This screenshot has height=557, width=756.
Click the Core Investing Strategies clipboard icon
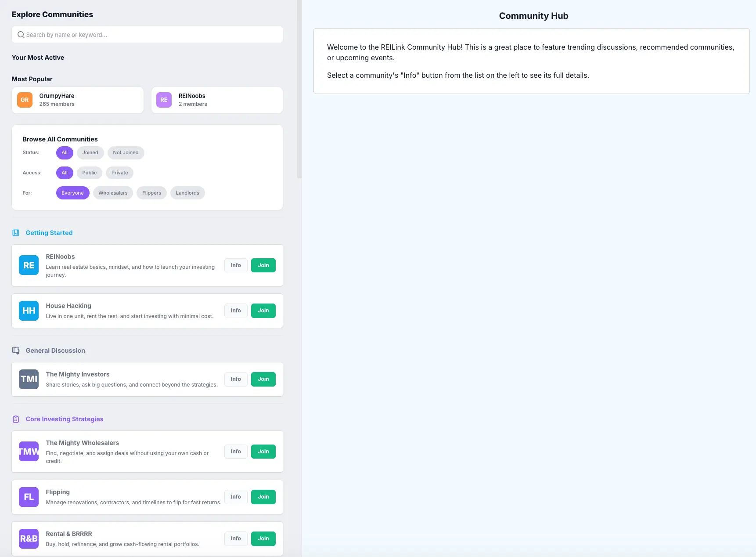click(16, 419)
